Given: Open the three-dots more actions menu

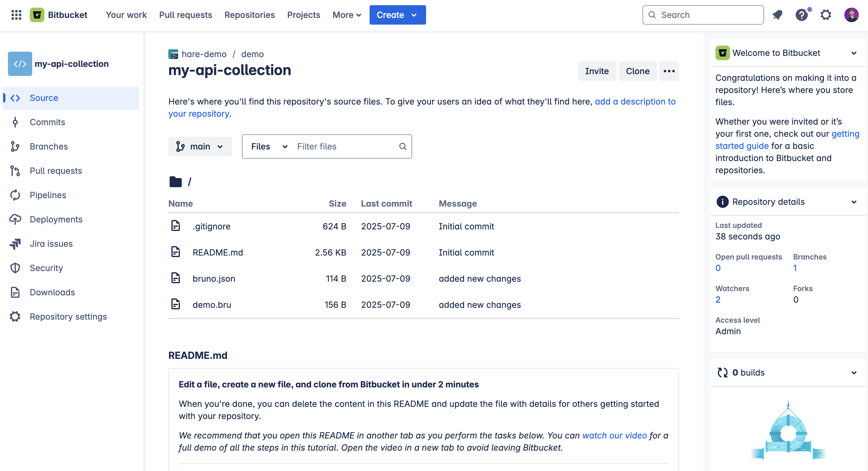Looking at the screenshot, I should 669,71.
